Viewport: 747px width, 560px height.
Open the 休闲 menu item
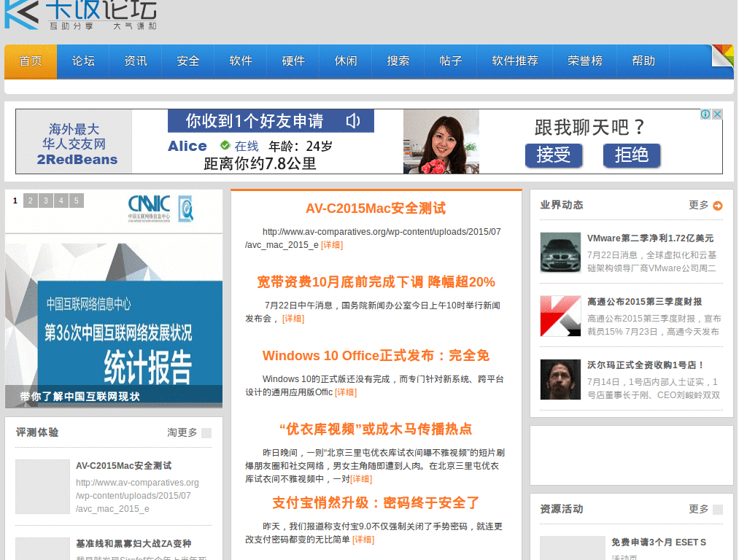346,61
